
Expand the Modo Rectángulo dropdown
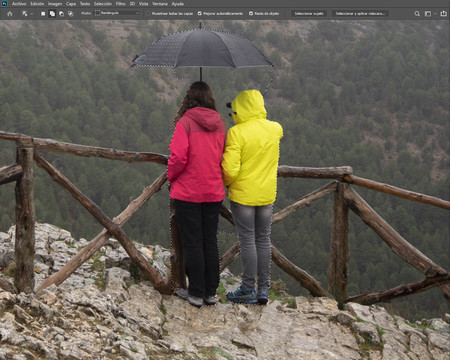tap(117, 13)
